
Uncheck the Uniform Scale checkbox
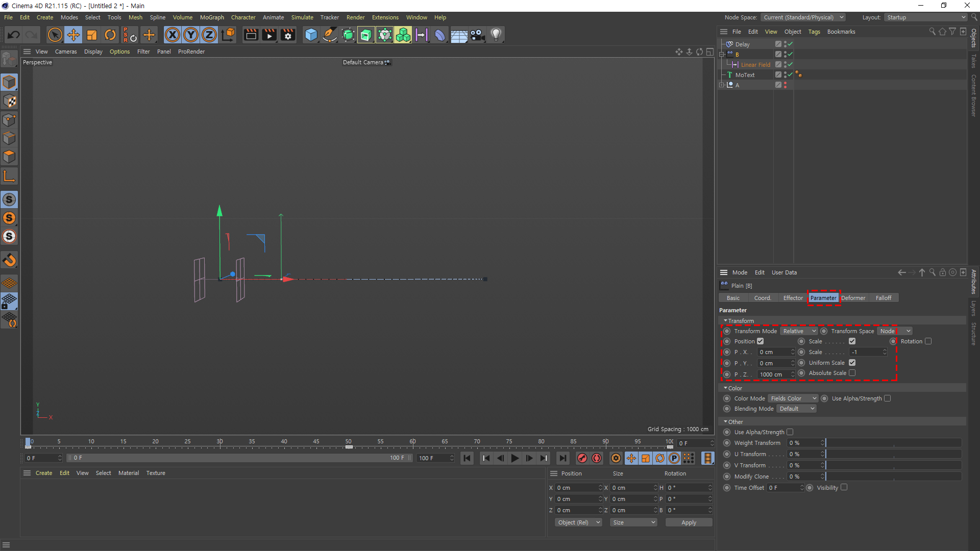(x=852, y=363)
